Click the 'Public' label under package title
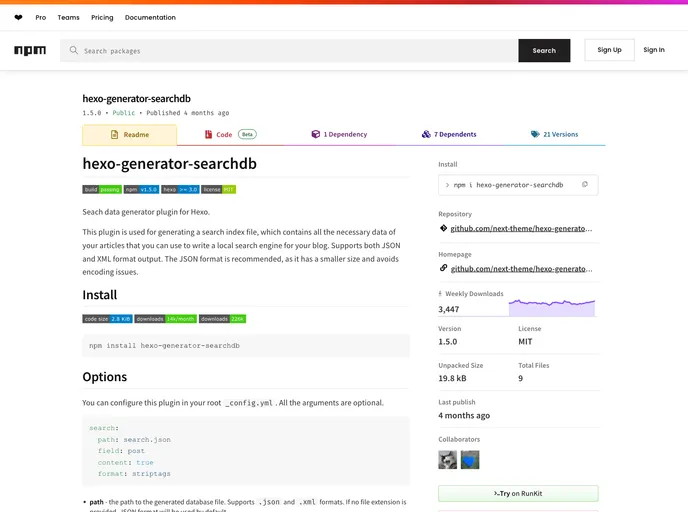Image resolution: width=688 pixels, height=512 pixels. 124,113
